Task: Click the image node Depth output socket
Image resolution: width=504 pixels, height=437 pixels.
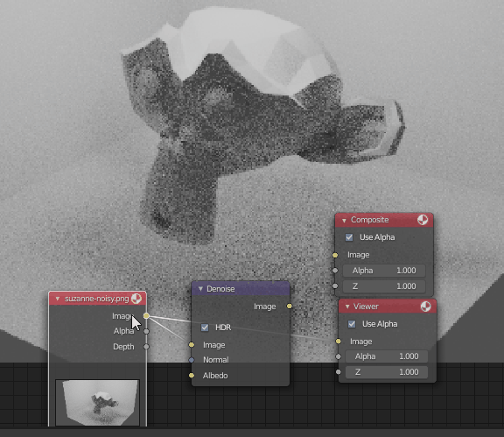Action: (146, 347)
